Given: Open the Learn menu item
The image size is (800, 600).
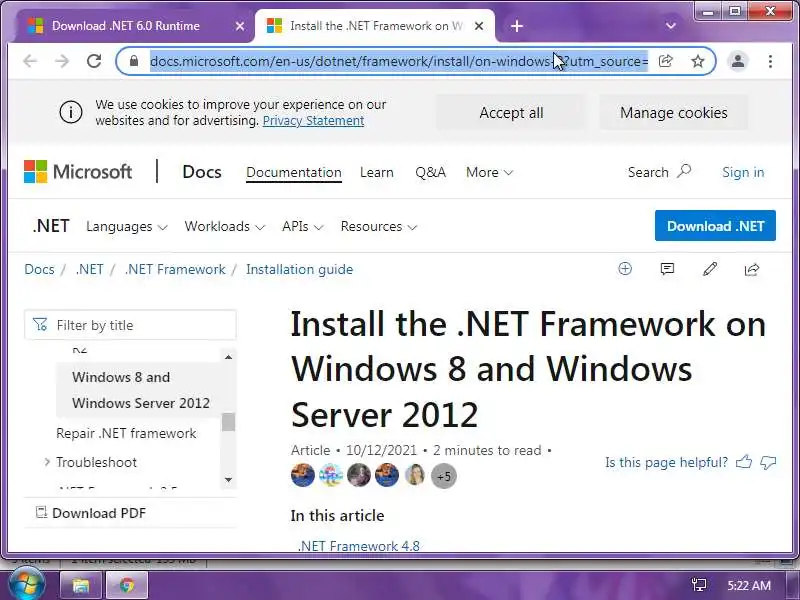Looking at the screenshot, I should coord(377,172).
